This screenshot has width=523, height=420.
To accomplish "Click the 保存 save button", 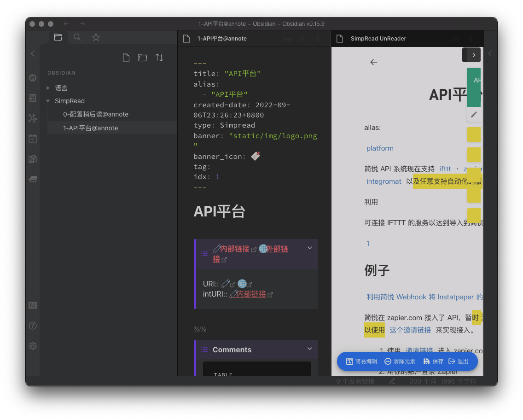I will 433,362.
